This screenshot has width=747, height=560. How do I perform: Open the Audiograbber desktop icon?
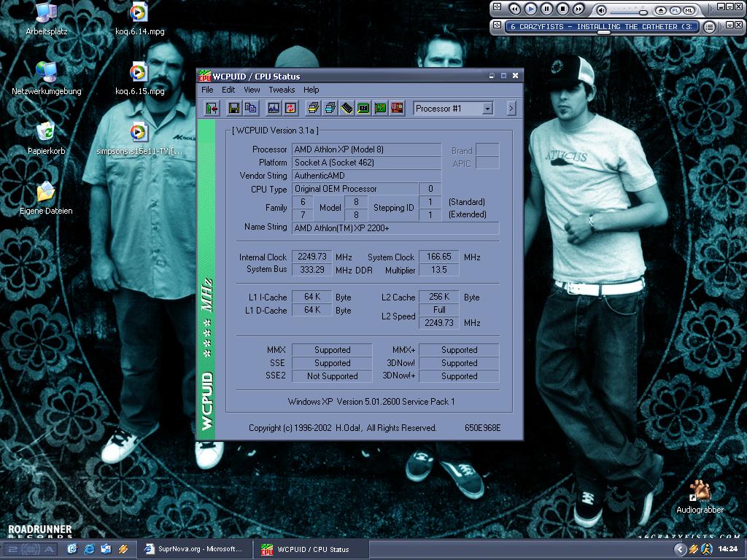point(700,491)
